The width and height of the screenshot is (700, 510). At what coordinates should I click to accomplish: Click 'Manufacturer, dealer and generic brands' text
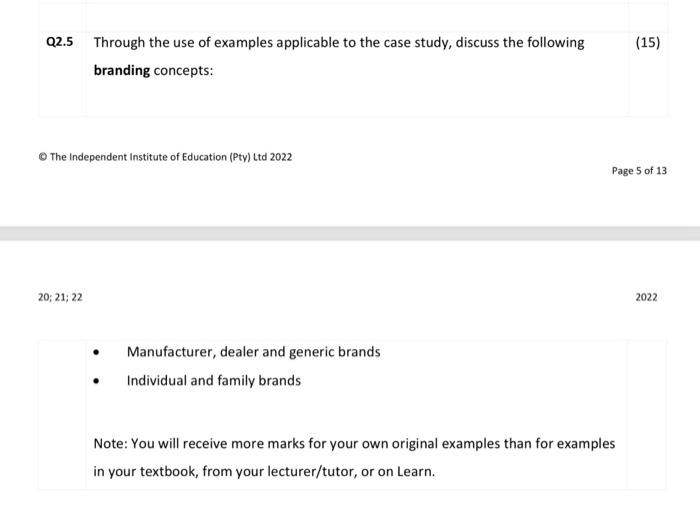(254, 352)
